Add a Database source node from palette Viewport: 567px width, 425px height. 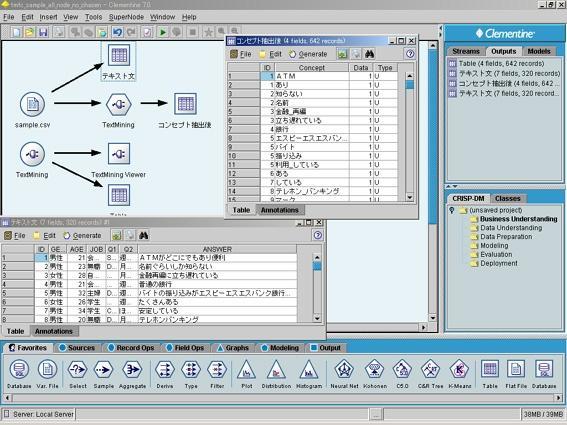click(x=19, y=370)
